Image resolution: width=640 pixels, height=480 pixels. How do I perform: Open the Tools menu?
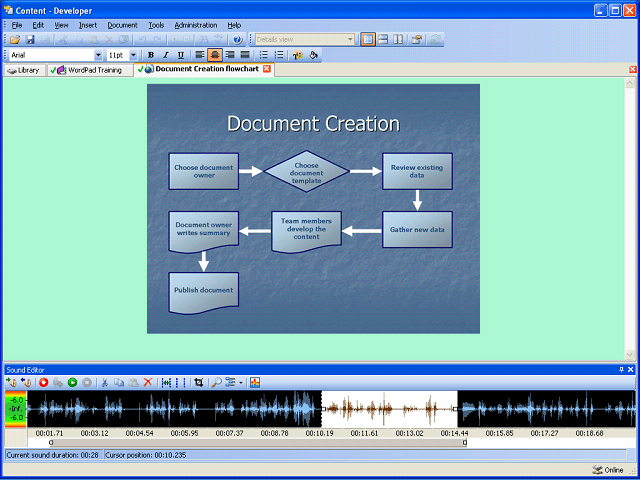pos(156,25)
